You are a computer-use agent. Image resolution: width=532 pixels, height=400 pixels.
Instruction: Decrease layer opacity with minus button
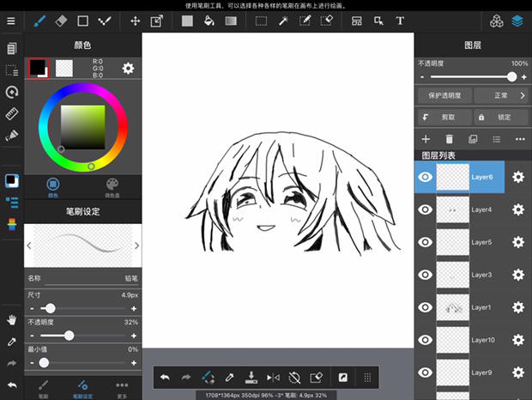click(422, 77)
